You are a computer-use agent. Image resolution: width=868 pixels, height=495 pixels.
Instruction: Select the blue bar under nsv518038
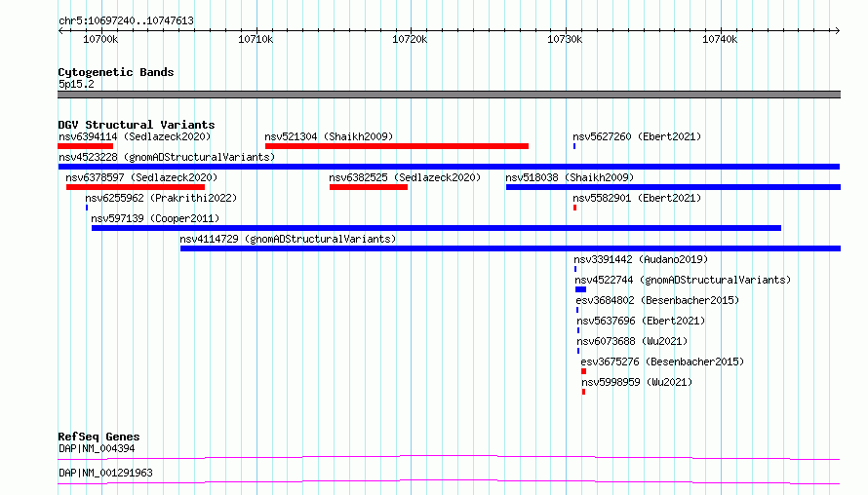[x=673, y=187]
